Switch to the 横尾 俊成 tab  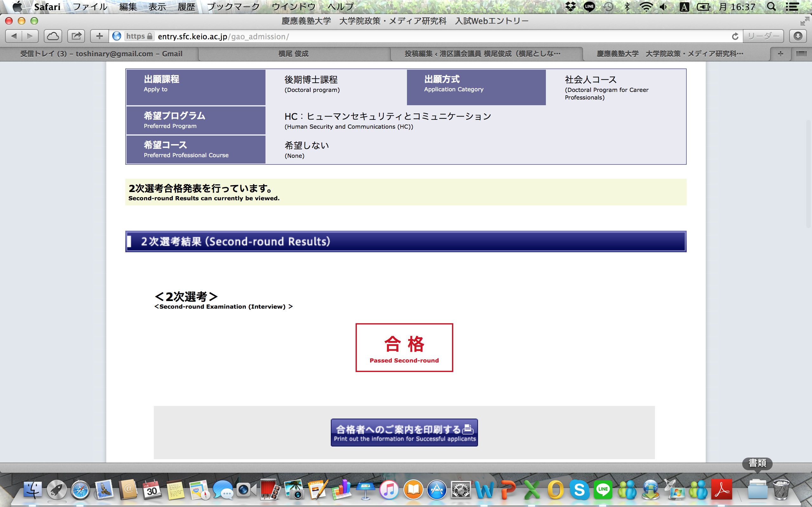coord(293,54)
